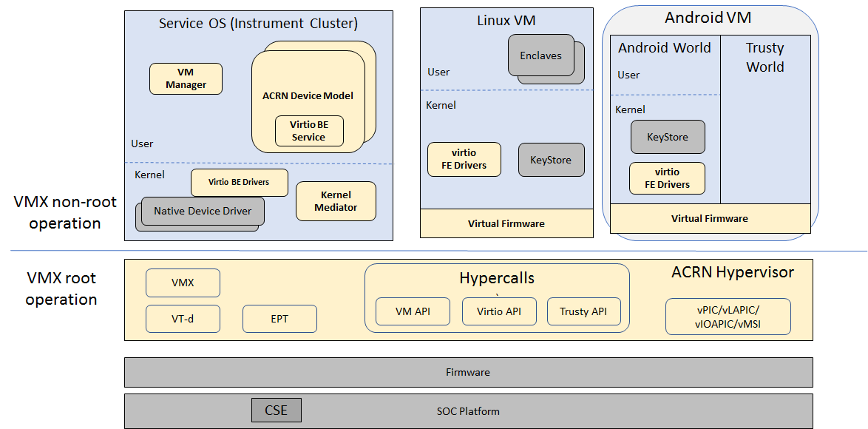This screenshot has height=429, width=868.
Task: Click virtio FE Drivers in Android World
Action: [667, 178]
